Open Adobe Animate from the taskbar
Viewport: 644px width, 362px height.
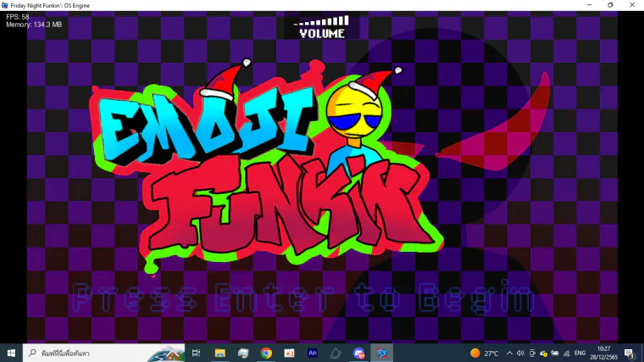(x=312, y=353)
